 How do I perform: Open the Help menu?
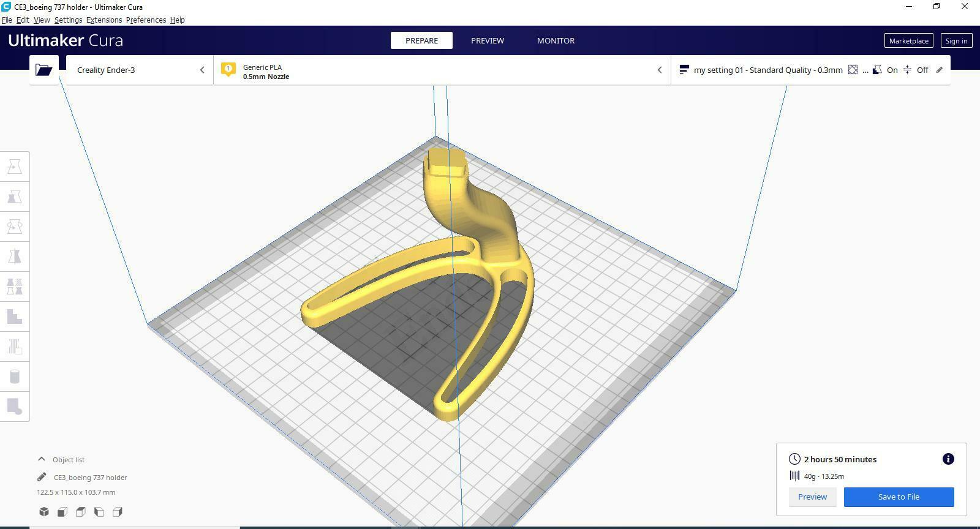[x=177, y=20]
